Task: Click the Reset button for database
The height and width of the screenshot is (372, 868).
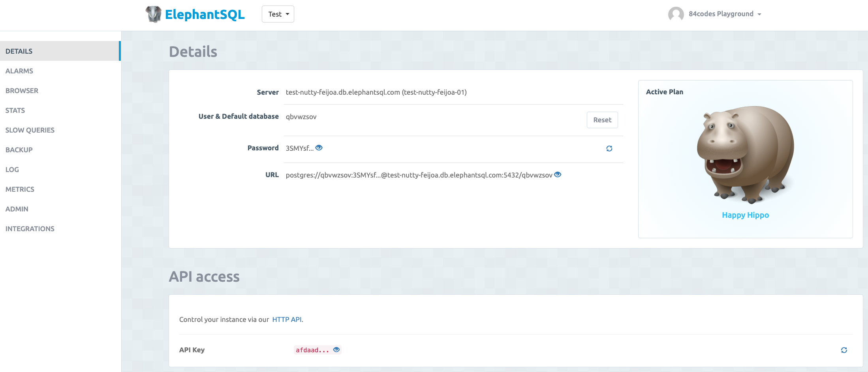Action: (602, 120)
